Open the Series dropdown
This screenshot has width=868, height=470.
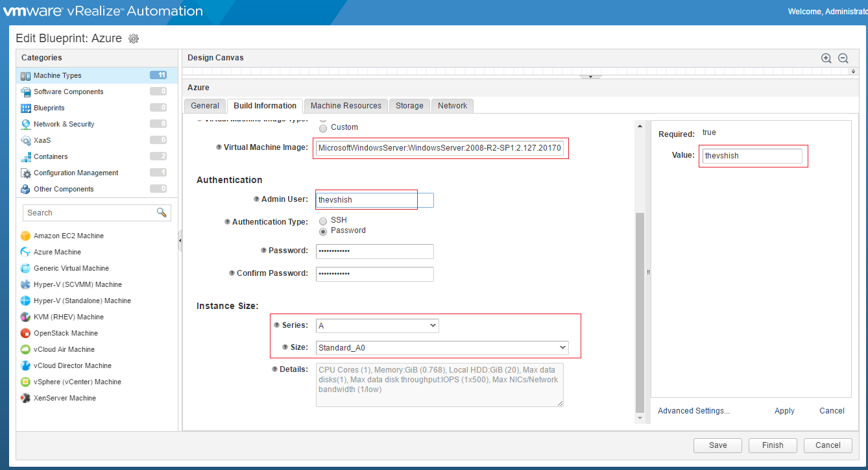[377, 325]
